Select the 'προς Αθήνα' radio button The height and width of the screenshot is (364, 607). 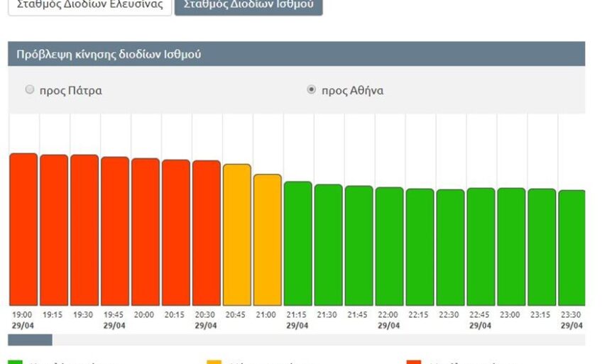tap(311, 90)
